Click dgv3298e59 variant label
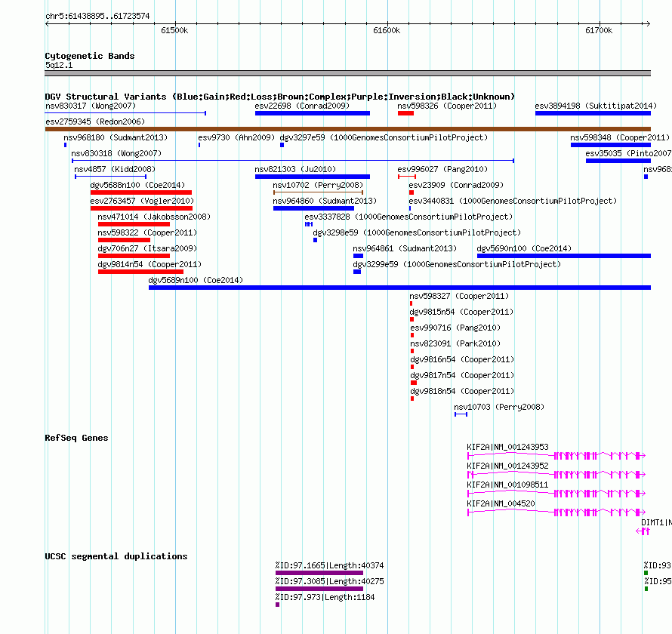This screenshot has width=672, height=634. point(417,232)
